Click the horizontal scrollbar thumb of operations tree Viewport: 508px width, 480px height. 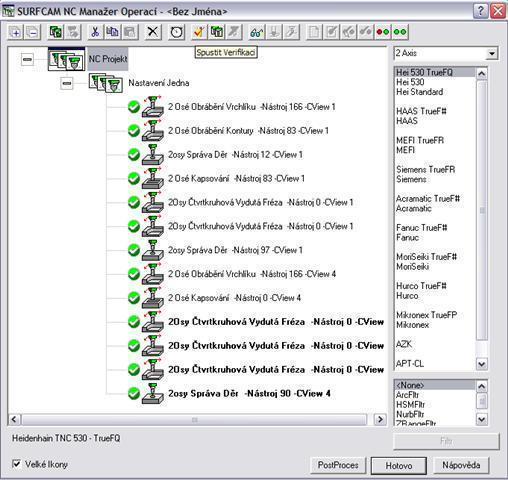click(x=195, y=419)
